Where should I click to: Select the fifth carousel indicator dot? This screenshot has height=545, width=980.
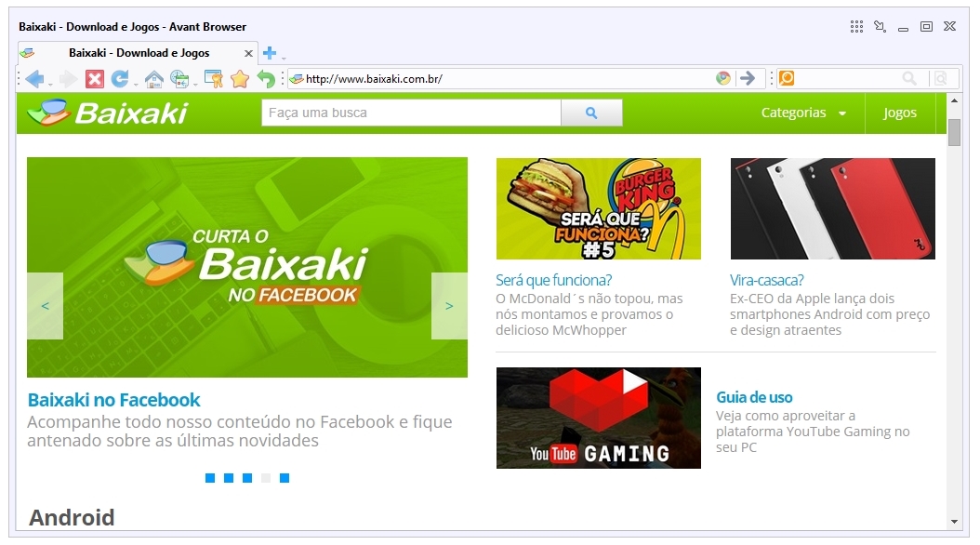[x=285, y=478]
